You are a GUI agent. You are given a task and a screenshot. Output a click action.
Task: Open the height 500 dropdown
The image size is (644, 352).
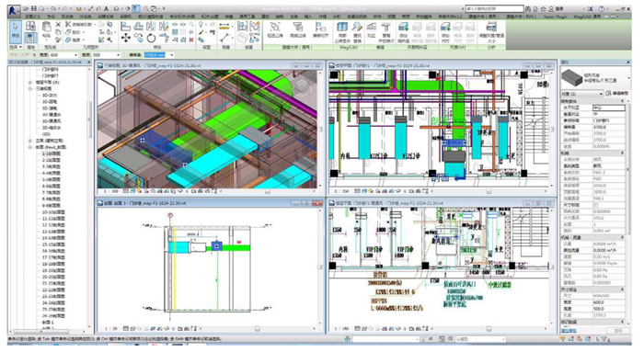click(x=119, y=54)
